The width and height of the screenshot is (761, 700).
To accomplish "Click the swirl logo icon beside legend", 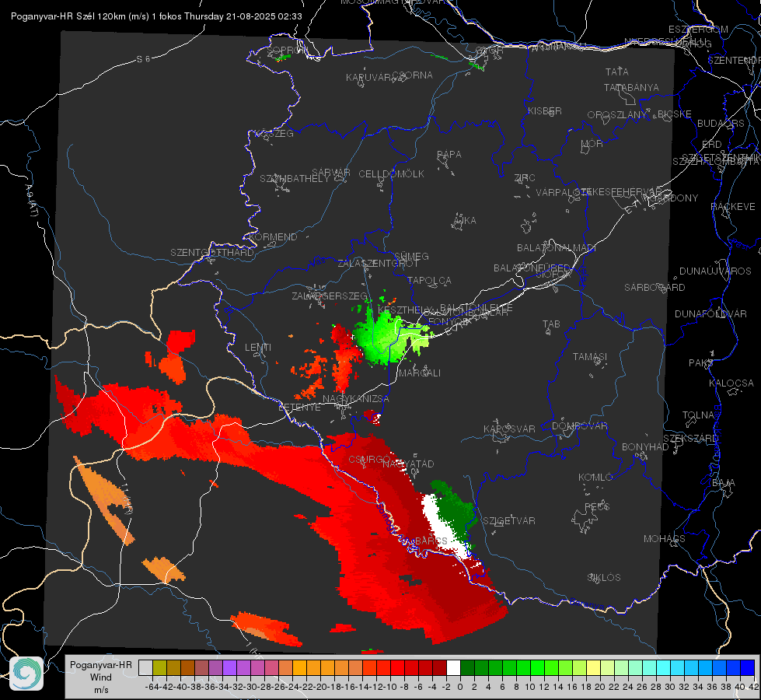I will coord(26,674).
